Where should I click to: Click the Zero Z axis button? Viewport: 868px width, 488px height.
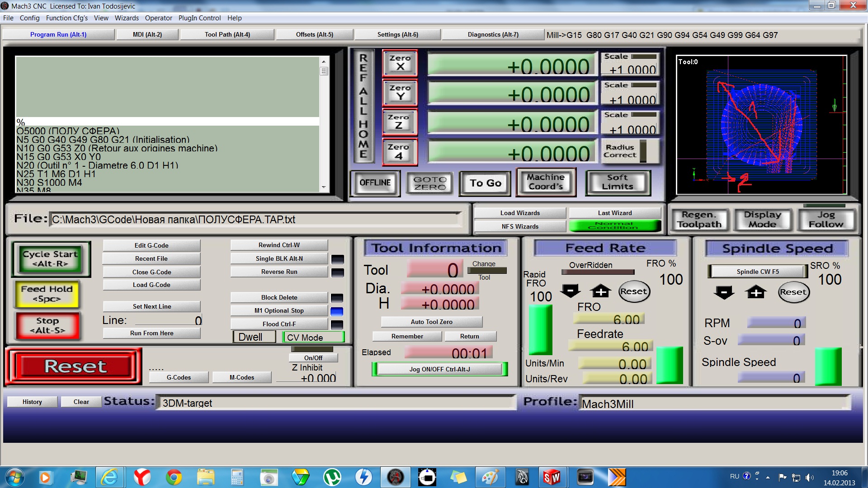coord(400,122)
